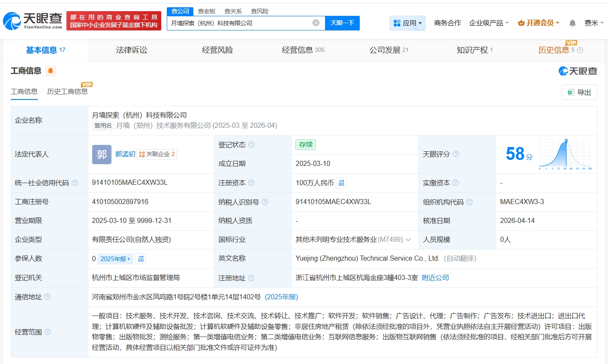Clear the company search field
The width and height of the screenshot is (608, 364).
click(316, 23)
